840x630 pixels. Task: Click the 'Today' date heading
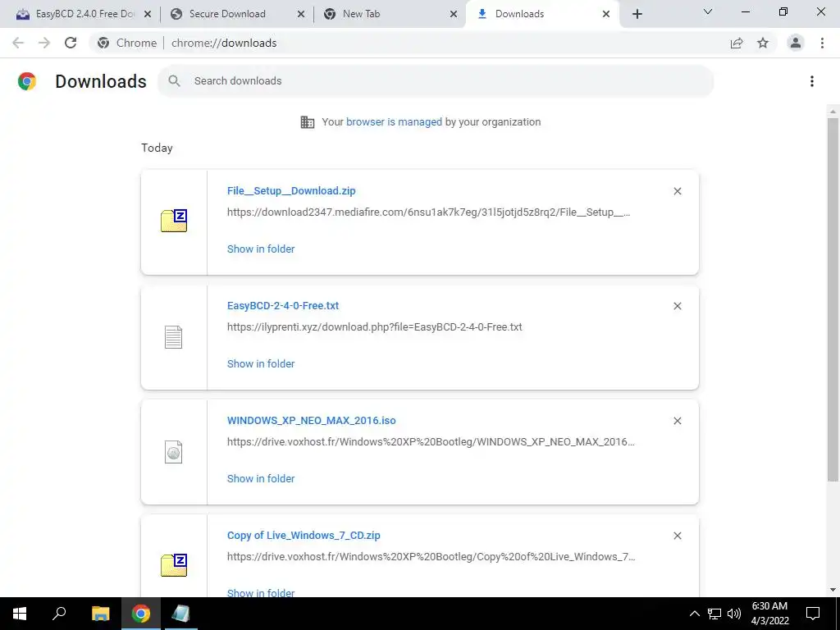click(157, 148)
